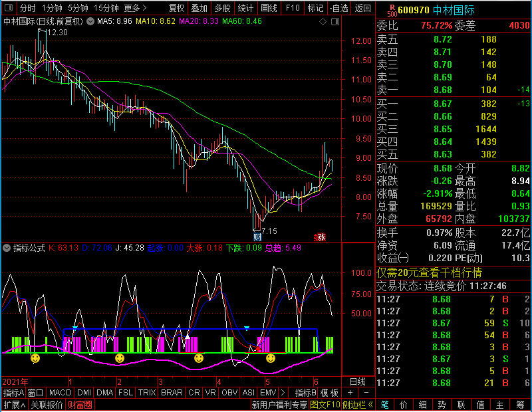Switch indicator to MACD
The width and height of the screenshot is (532, 412).
pyautogui.click(x=60, y=393)
